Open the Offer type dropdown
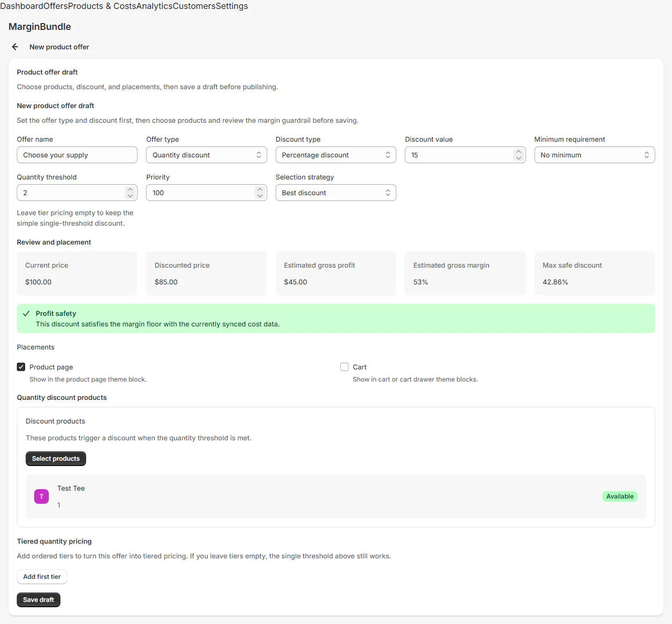This screenshot has height=624, width=672. 206,155
